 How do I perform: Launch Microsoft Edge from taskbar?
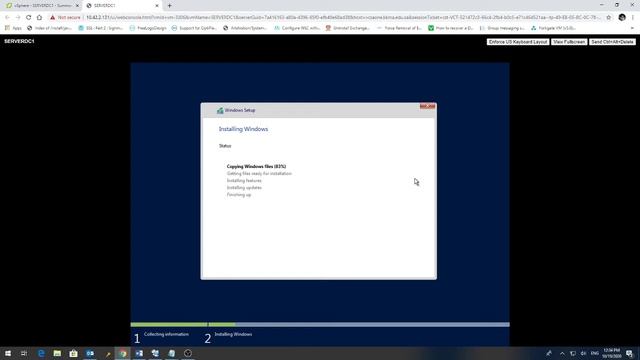pos(41,353)
